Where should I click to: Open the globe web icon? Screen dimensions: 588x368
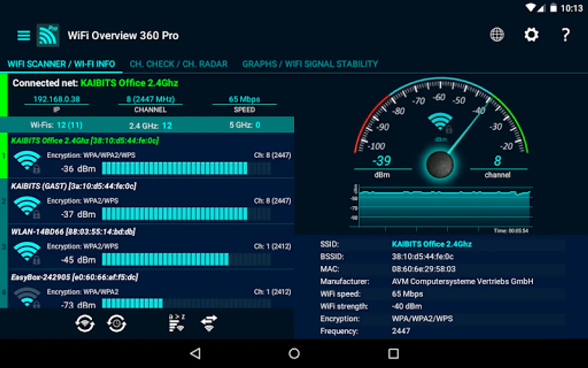click(x=497, y=35)
